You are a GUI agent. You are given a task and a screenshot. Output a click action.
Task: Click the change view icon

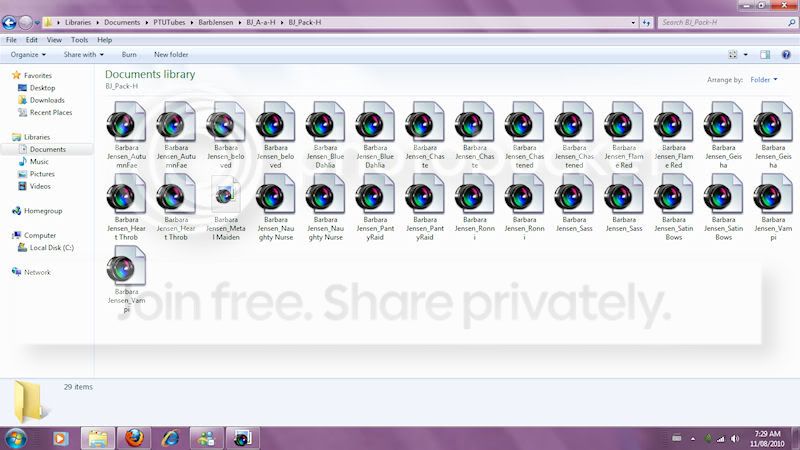click(733, 55)
